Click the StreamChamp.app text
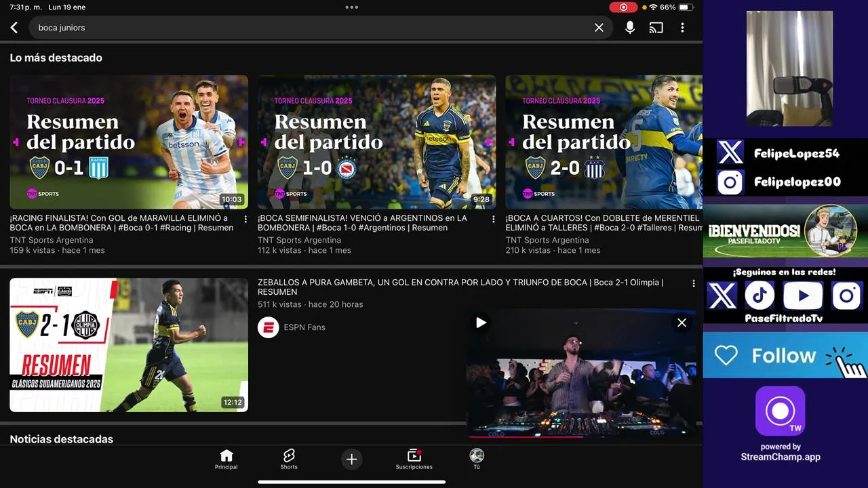The image size is (868, 488). coord(781,457)
